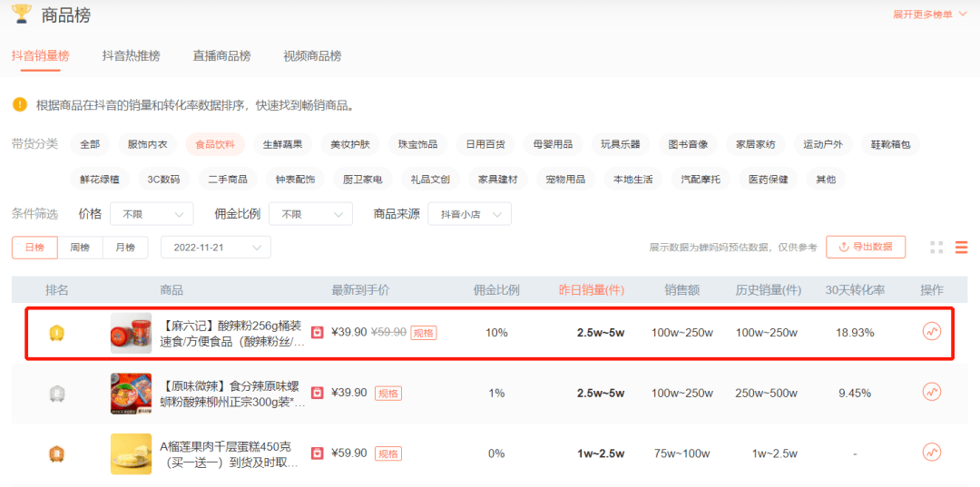Click the bronze rank-3 medal badge
The width and height of the screenshot is (980, 487).
click(57, 453)
